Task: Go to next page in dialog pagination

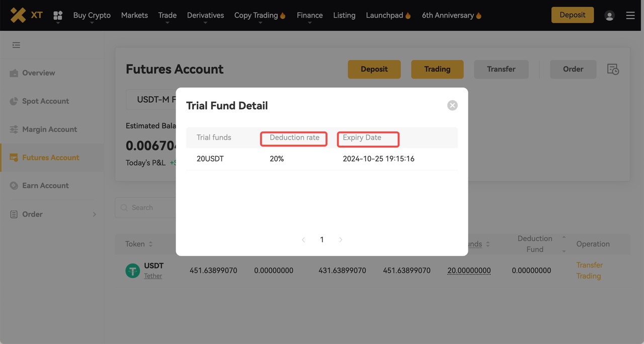Action: (x=341, y=240)
